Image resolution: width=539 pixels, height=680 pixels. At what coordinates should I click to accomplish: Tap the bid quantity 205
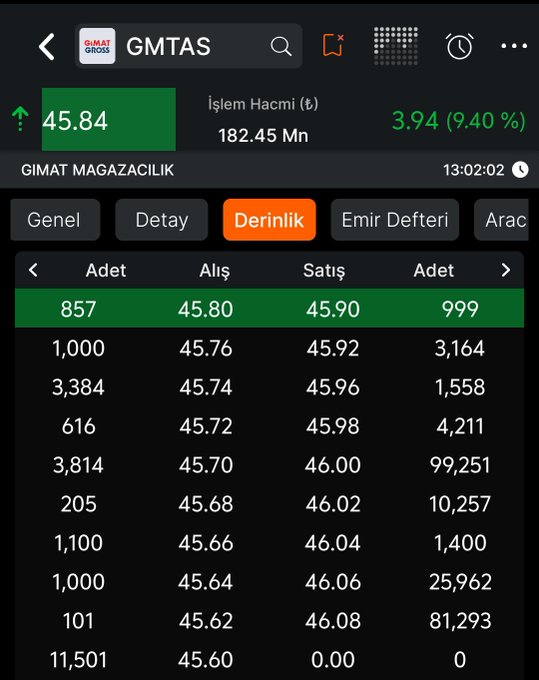(78, 504)
